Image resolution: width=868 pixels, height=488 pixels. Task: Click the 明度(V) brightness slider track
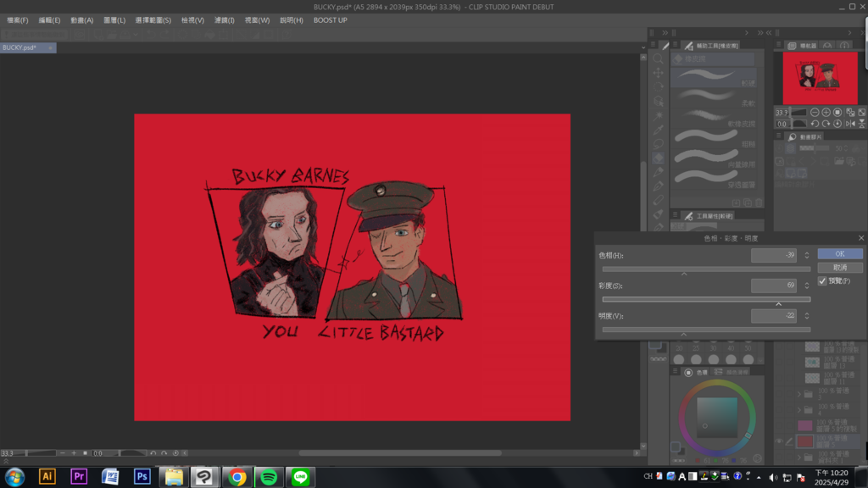706,330
